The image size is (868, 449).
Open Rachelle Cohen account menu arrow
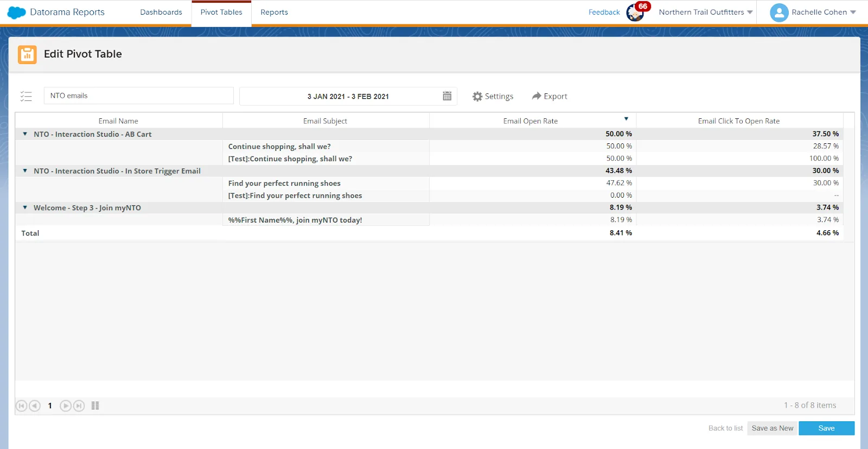(x=853, y=12)
